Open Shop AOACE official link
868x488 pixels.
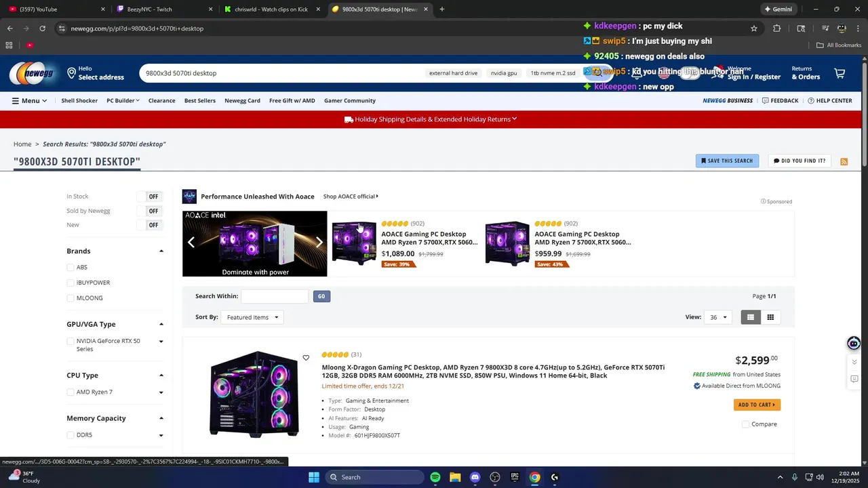[x=351, y=197]
